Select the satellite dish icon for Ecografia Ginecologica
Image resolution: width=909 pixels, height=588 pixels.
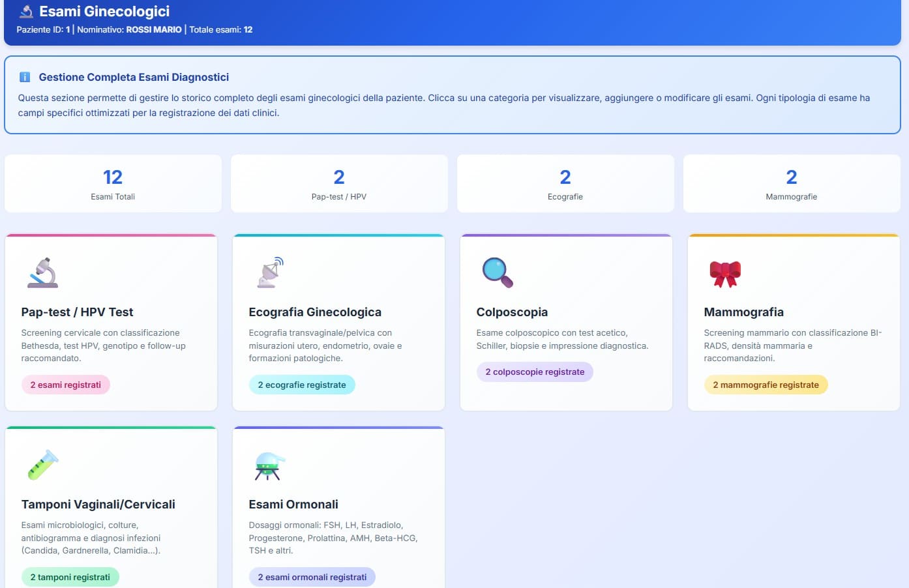(268, 272)
